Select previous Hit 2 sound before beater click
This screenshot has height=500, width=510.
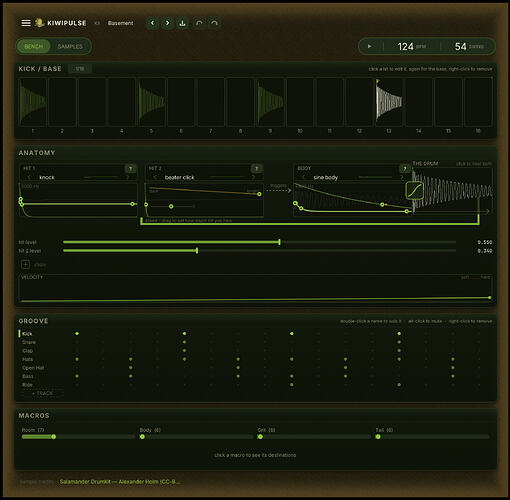point(155,177)
